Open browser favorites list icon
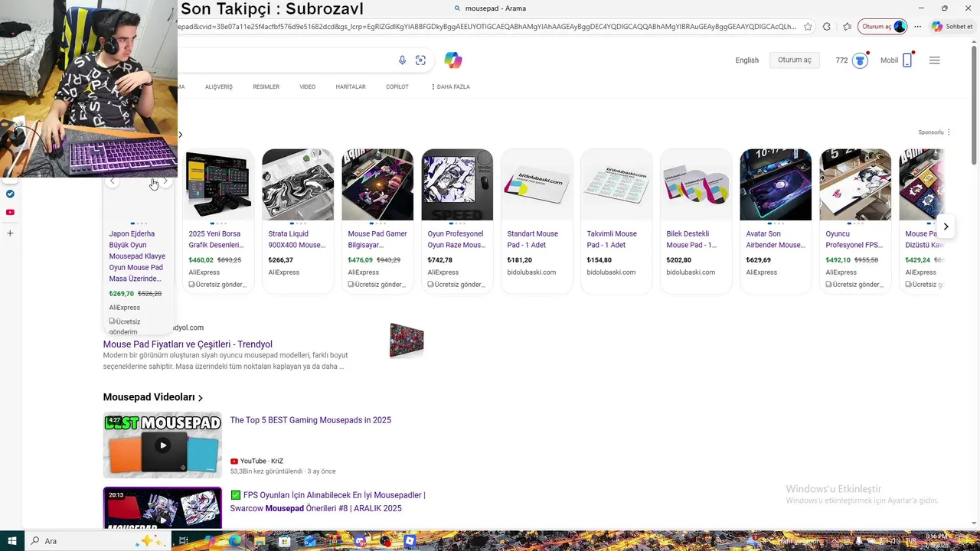Screen dimensions: 980x551 pyautogui.click(x=847, y=27)
